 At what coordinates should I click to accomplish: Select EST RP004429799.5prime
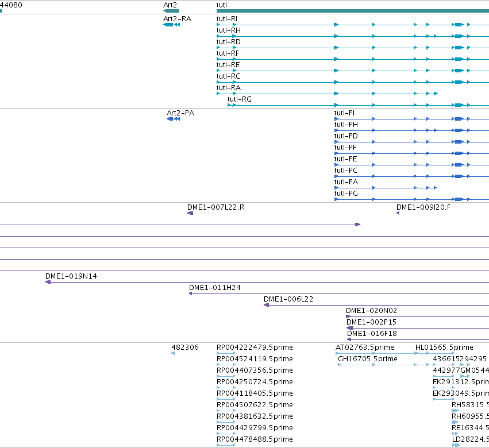[x=255, y=428]
